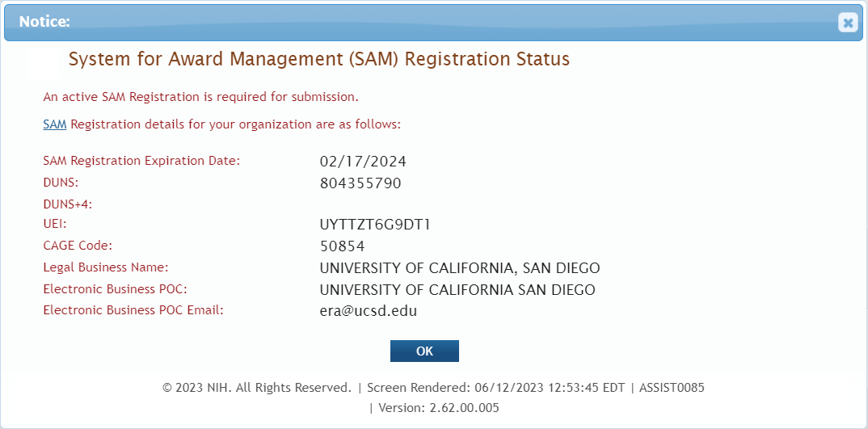Click the NIH copyright footer text
Viewport: 868px width, 429px height.
coord(257,388)
